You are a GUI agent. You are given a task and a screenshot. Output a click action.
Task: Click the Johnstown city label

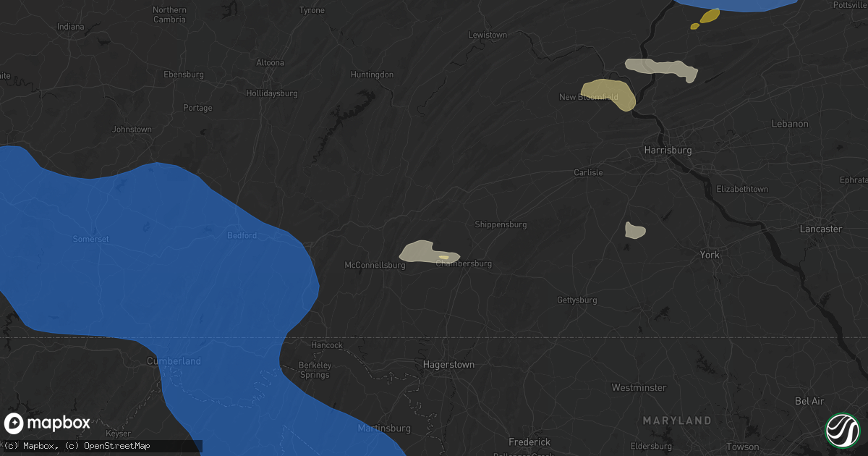pyautogui.click(x=132, y=130)
